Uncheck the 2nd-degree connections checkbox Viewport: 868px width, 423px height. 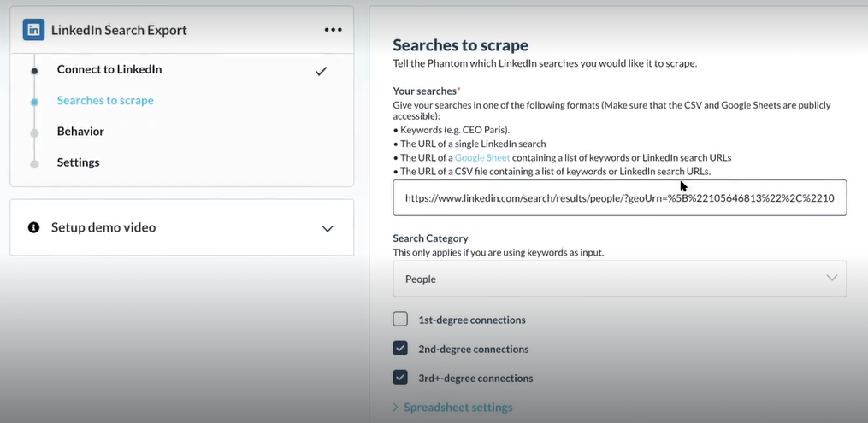point(400,349)
